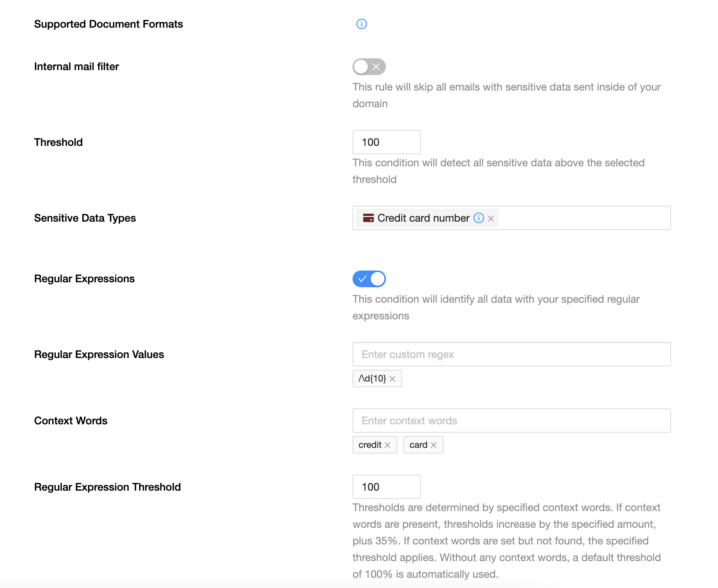Click the Internal mail filter label text
Image resolution: width=718 pixels, height=588 pixels.
77,66
